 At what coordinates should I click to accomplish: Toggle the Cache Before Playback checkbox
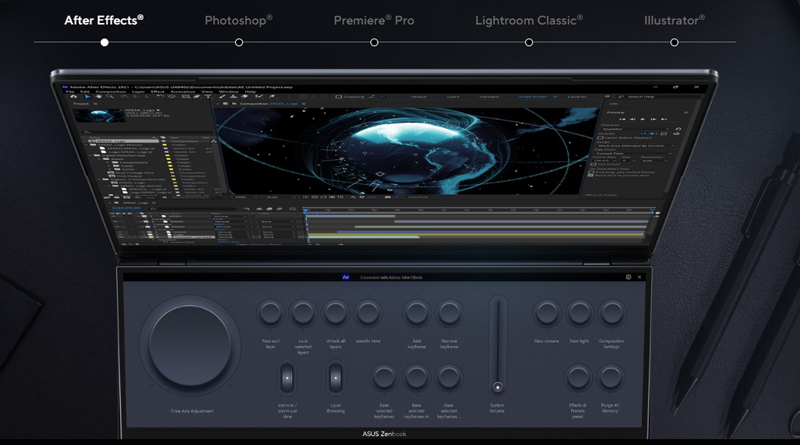click(601, 138)
